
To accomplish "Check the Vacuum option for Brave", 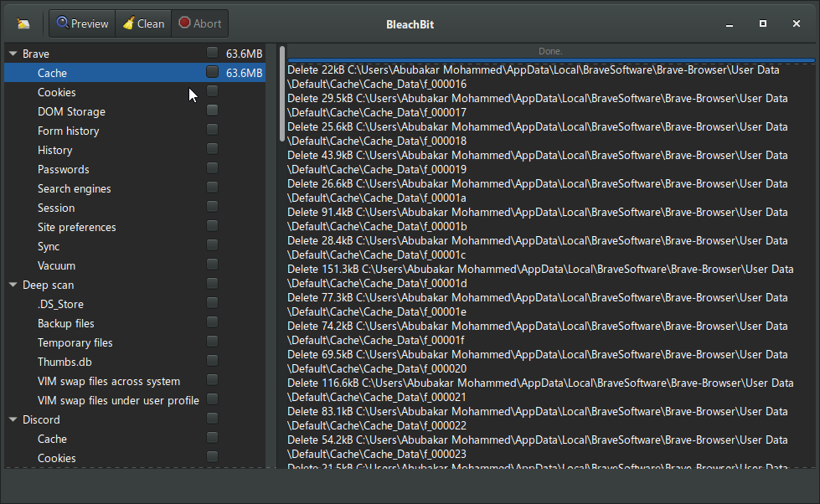I will point(212,264).
